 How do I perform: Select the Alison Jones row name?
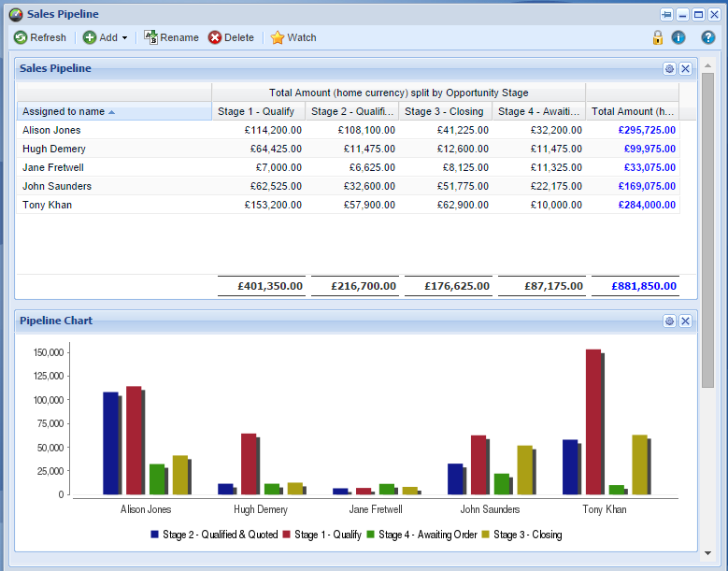(x=51, y=130)
